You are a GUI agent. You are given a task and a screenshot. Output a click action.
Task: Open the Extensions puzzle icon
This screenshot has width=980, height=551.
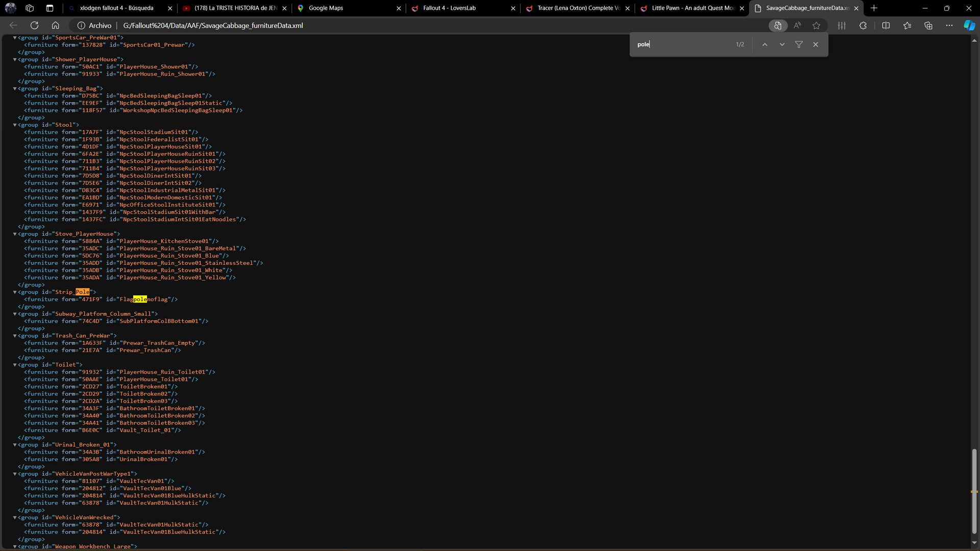pyautogui.click(x=863, y=26)
